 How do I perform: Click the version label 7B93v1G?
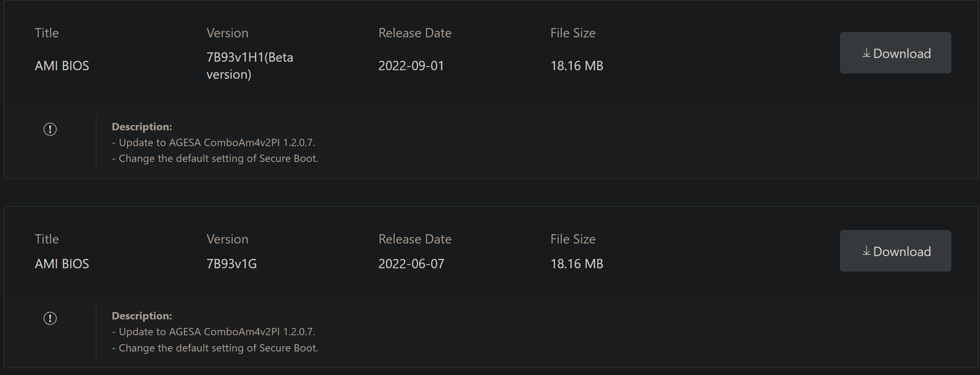pos(231,263)
